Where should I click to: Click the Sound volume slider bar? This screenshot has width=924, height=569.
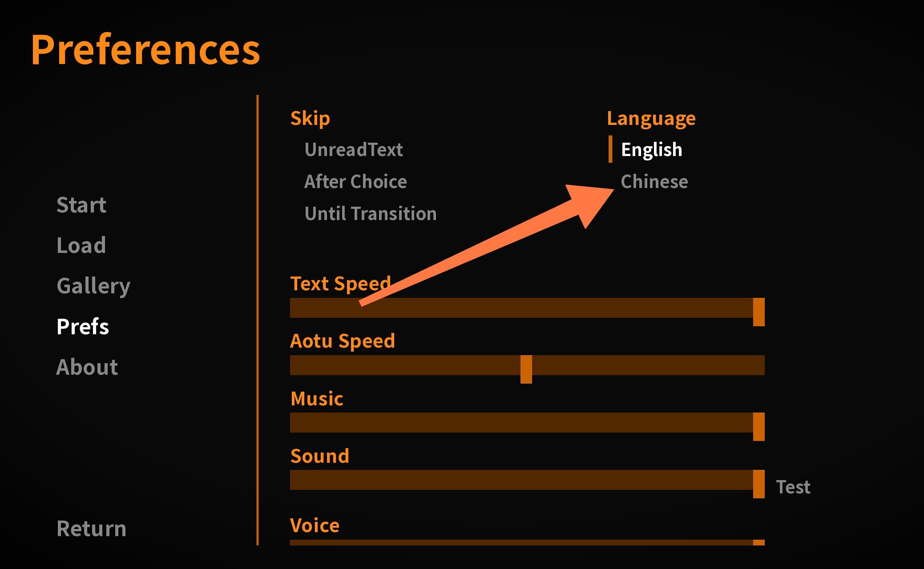point(521,480)
